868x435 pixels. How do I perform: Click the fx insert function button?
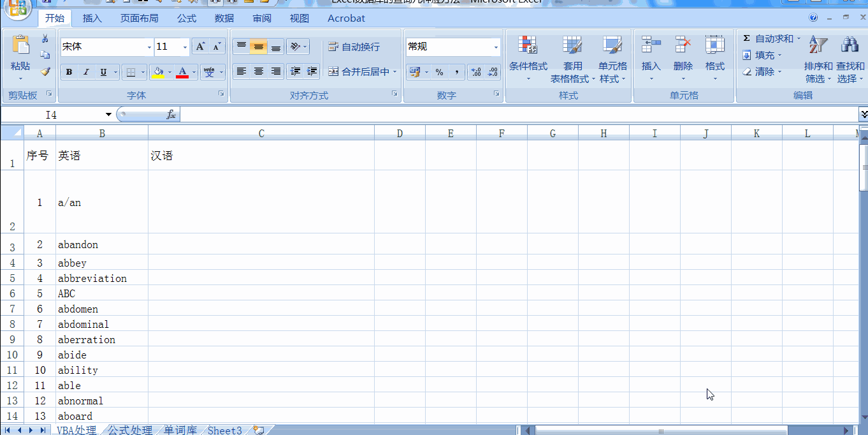click(x=171, y=115)
